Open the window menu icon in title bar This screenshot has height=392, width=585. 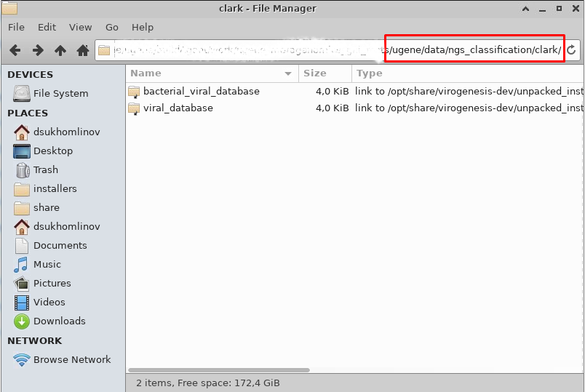coord(9,9)
